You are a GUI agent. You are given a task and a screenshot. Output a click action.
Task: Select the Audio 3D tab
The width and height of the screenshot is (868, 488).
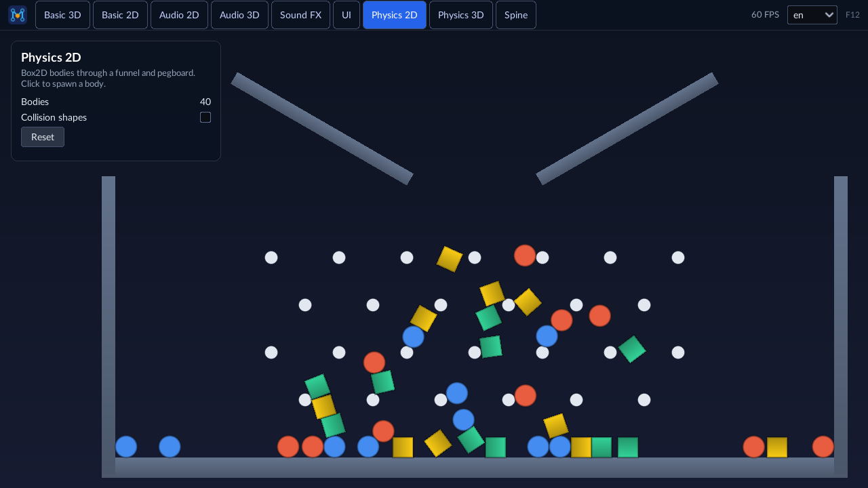239,15
